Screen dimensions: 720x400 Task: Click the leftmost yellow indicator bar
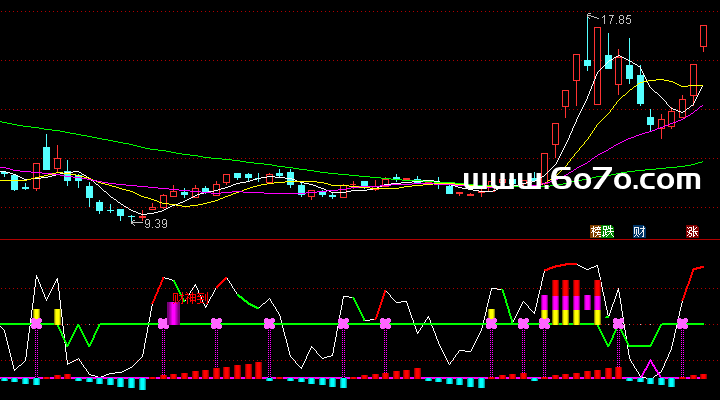pyautogui.click(x=36, y=315)
